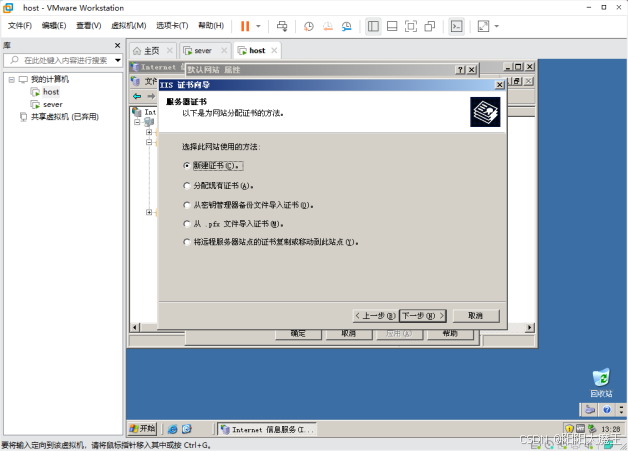Select 从 .pfx 文件导入证书 radio option

point(186,223)
